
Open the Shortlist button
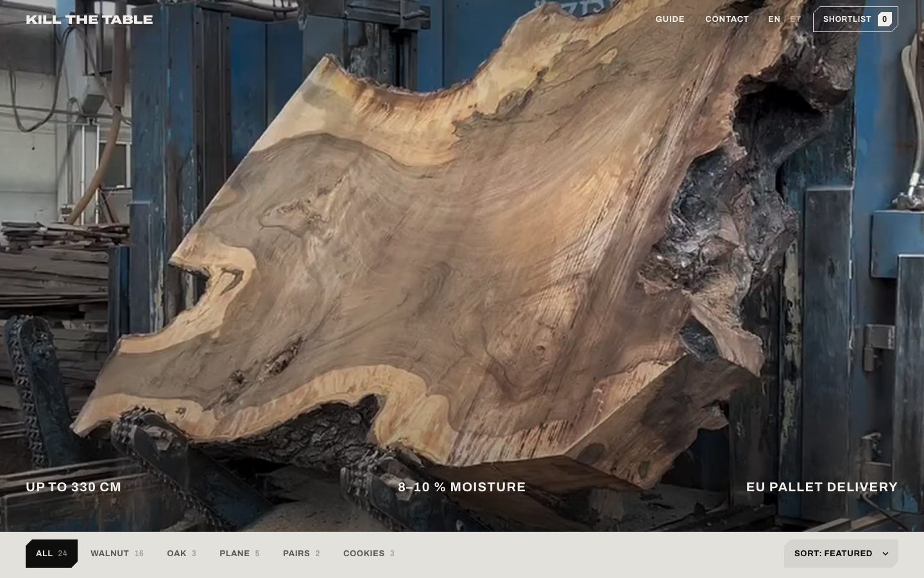[x=855, y=19]
